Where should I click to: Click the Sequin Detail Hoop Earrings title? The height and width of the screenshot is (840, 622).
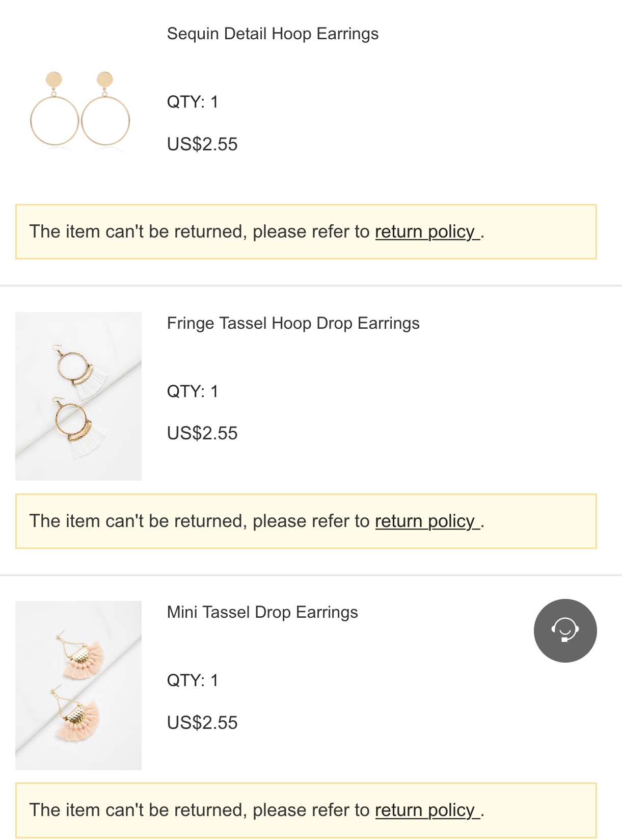click(x=273, y=34)
